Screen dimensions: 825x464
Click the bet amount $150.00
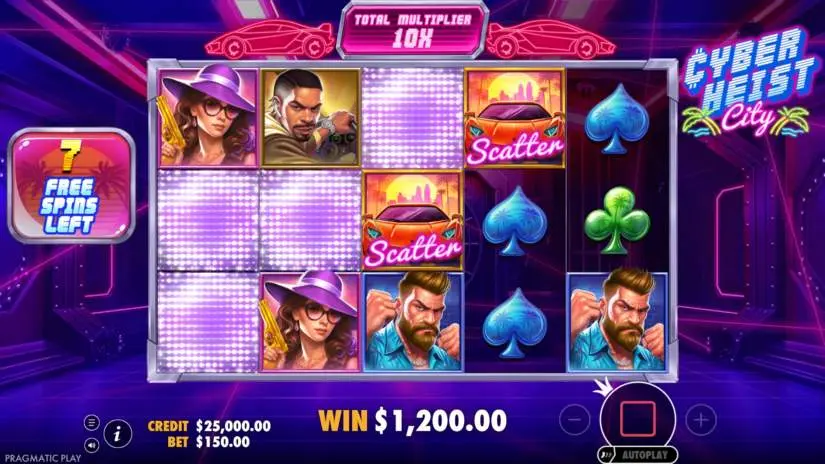223,442
